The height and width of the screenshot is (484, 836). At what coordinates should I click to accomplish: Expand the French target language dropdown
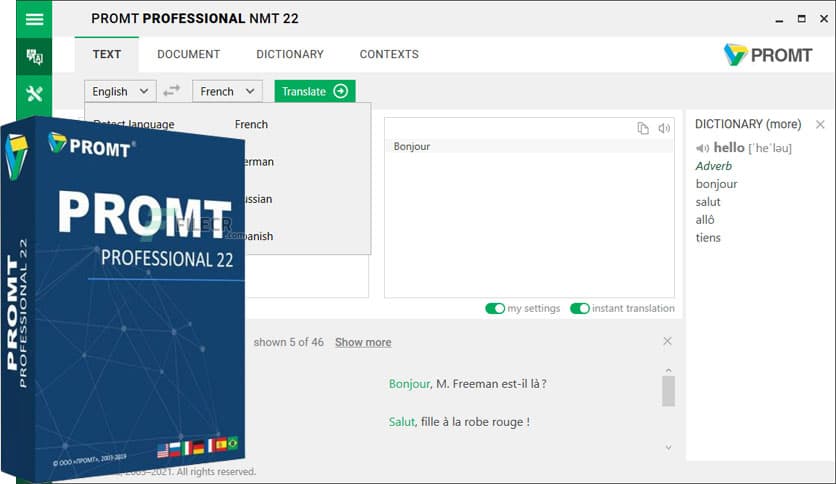coord(227,91)
